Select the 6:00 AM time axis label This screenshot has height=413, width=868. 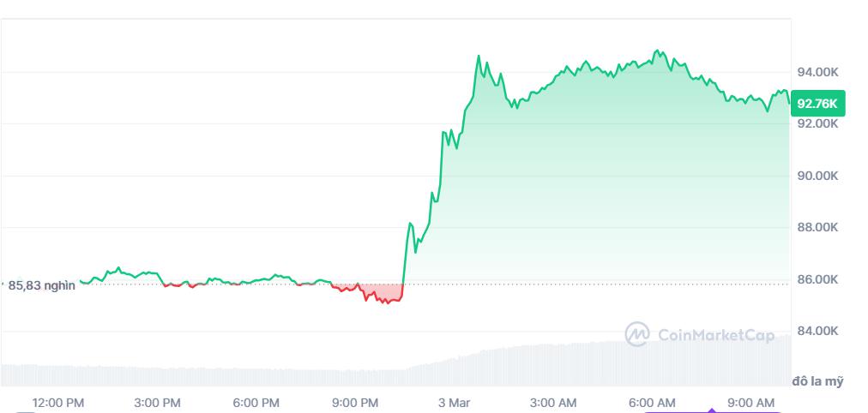click(652, 403)
